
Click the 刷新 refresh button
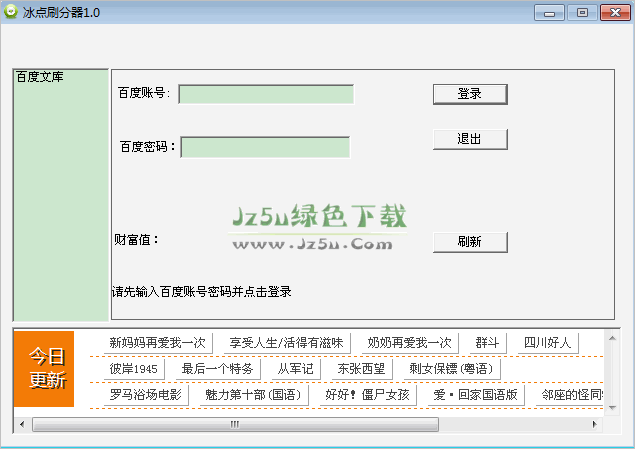(470, 242)
